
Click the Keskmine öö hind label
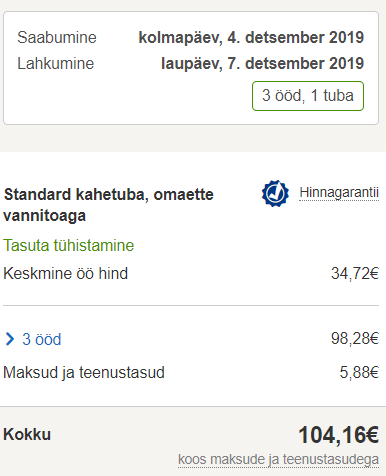click(x=66, y=274)
